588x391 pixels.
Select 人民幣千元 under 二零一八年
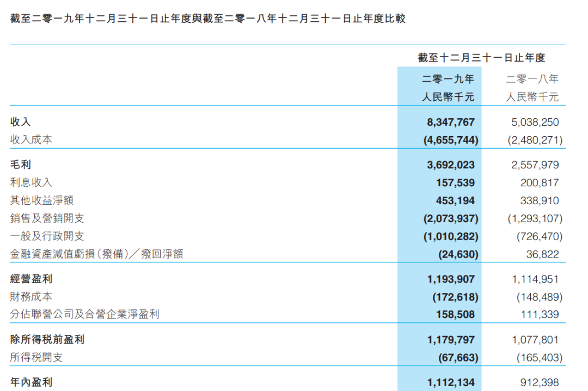click(532, 97)
